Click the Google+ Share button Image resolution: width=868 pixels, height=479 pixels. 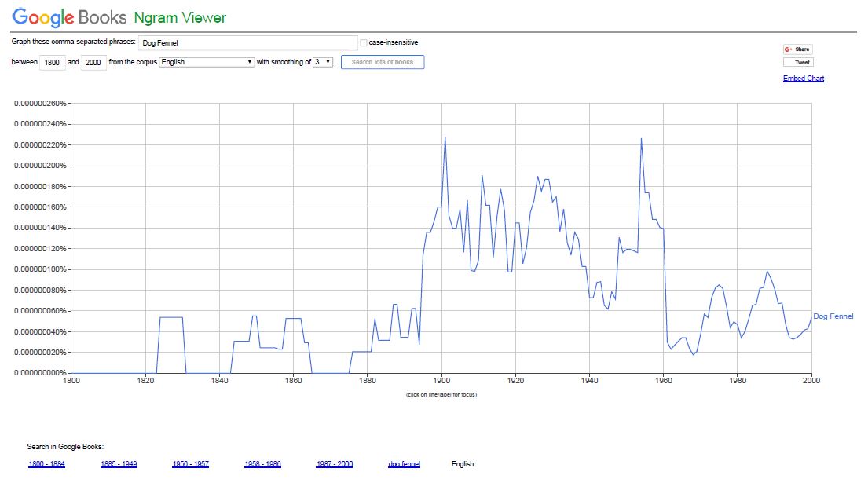point(798,49)
